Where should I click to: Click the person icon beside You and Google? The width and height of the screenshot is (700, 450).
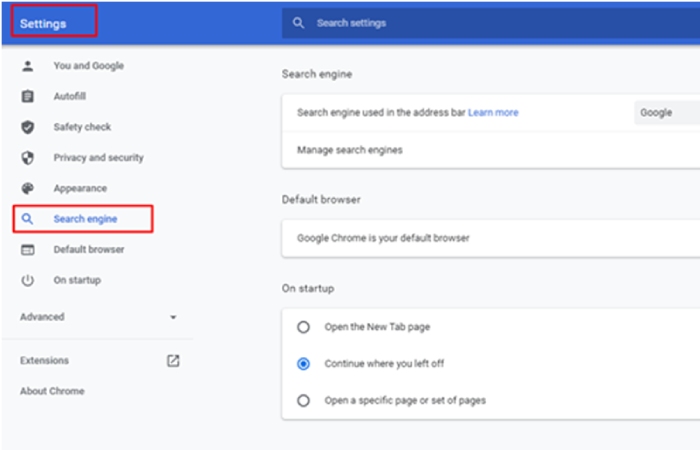(28, 66)
